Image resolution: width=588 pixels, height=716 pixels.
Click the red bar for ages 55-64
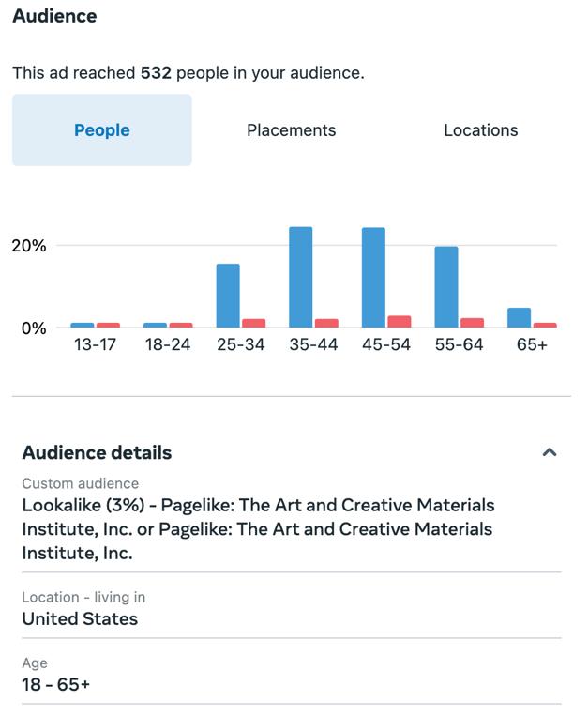click(472, 323)
